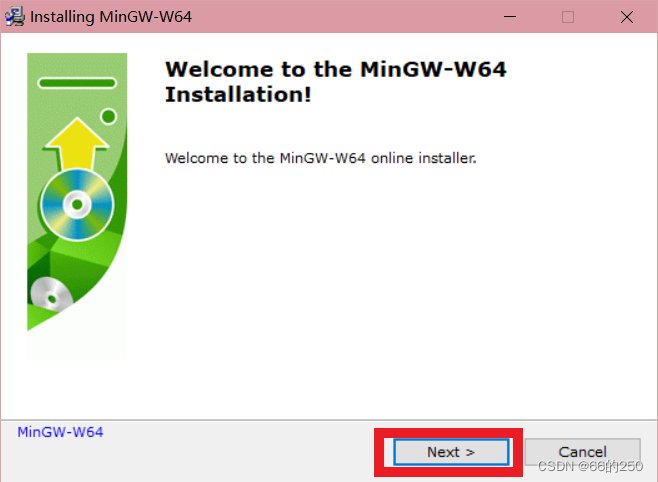
Task: Click the green installer banner image
Action: click(x=77, y=206)
